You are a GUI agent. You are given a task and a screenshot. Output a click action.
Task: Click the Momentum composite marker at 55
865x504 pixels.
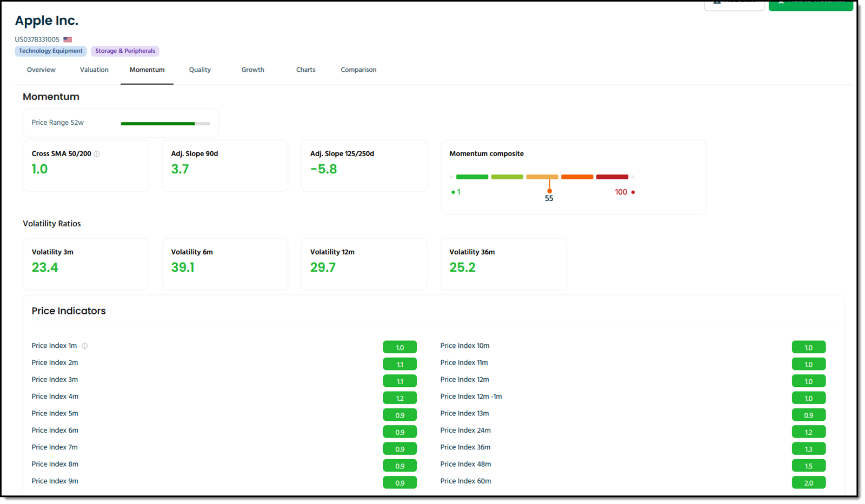(549, 191)
